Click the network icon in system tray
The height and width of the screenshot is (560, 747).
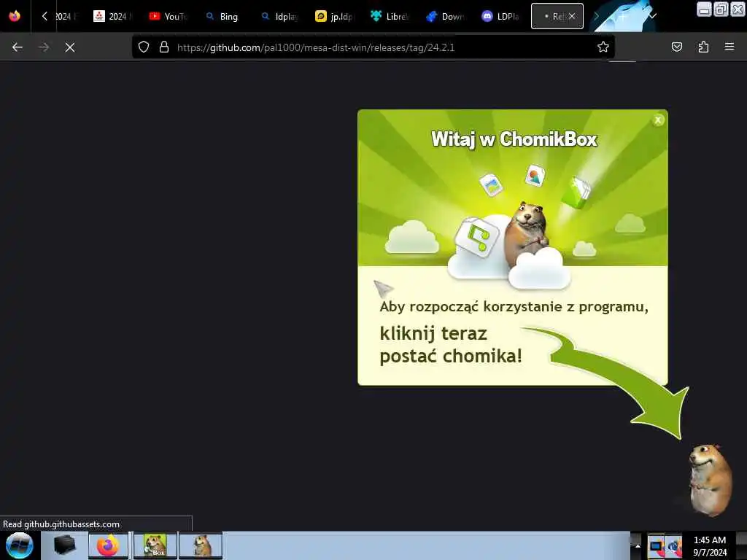point(673,545)
